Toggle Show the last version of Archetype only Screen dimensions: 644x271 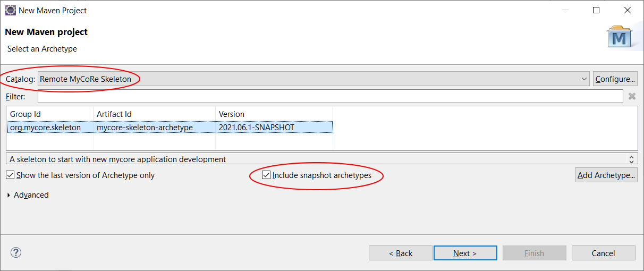[x=80, y=175]
